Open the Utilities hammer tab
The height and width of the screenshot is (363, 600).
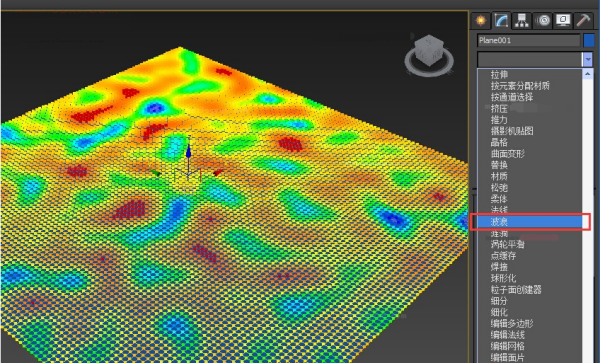click(583, 20)
